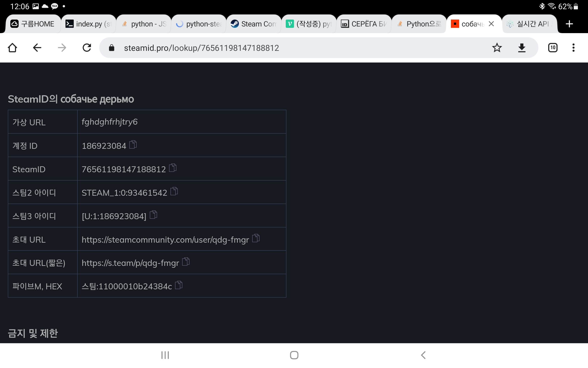The height and width of the screenshot is (368, 588).
Task: Download the current page
Action: [x=522, y=48]
